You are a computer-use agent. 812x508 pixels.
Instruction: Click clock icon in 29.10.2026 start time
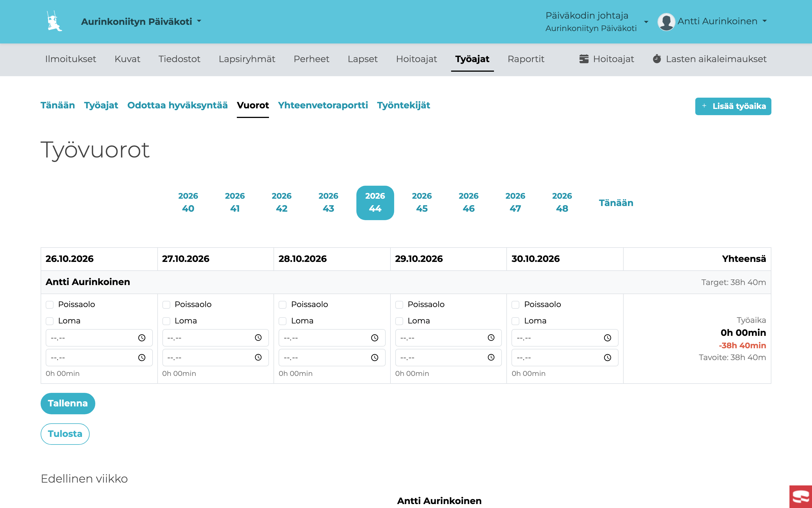click(x=491, y=338)
